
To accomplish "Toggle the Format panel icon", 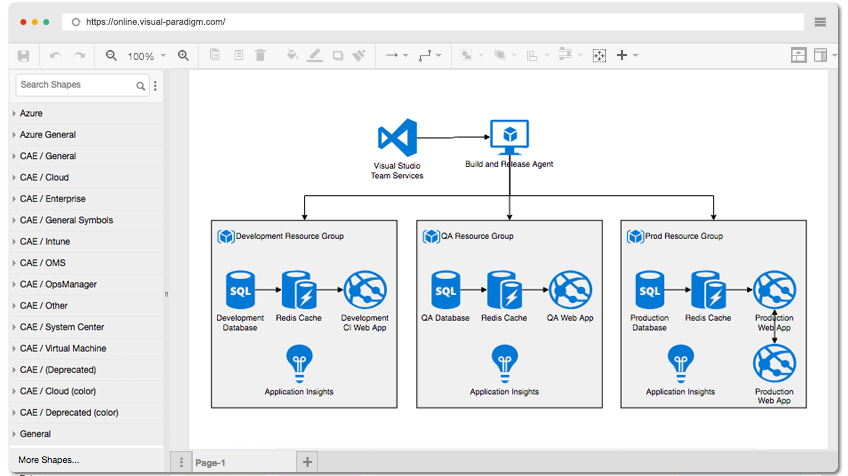I will [821, 55].
